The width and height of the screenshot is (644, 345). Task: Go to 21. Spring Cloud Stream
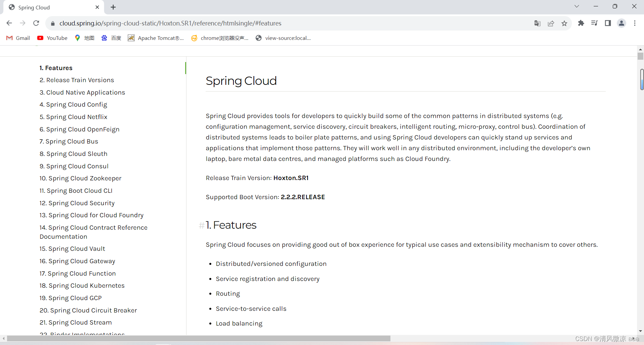click(75, 323)
